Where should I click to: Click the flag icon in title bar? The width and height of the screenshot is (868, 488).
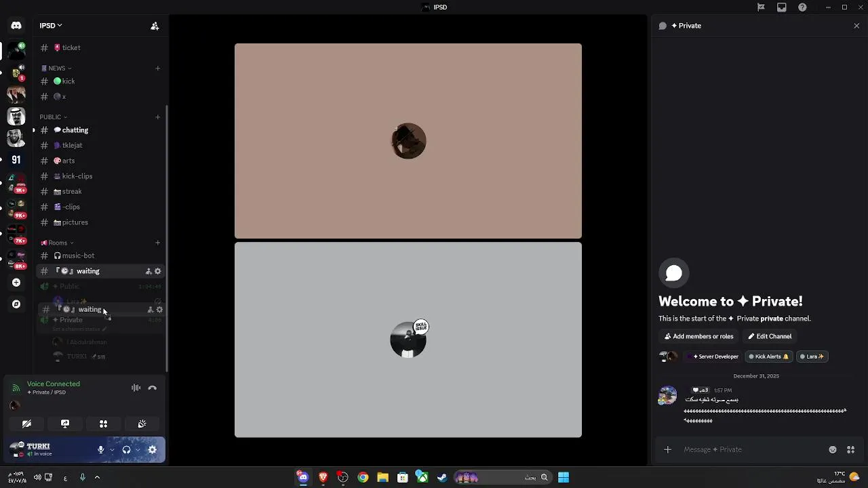point(761,7)
